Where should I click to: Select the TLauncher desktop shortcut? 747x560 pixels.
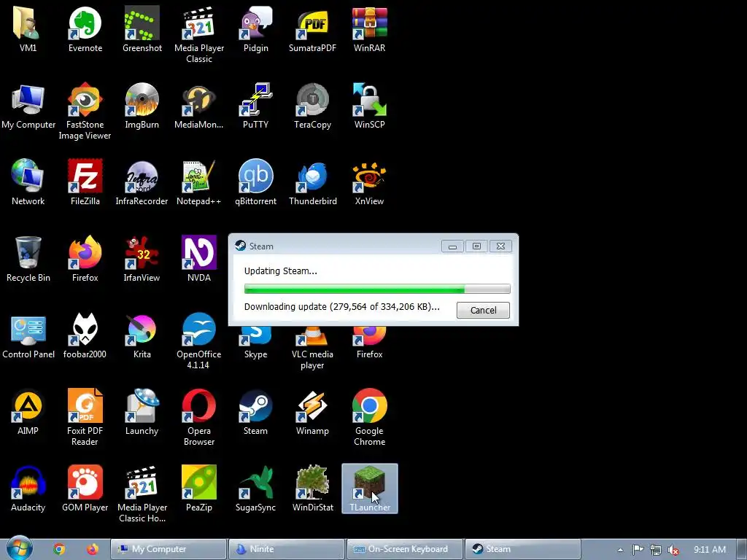370,489
